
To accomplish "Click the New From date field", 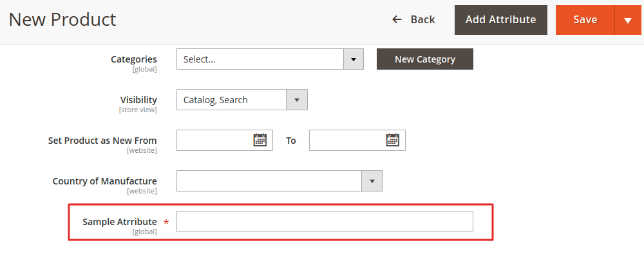I will coord(225,141).
